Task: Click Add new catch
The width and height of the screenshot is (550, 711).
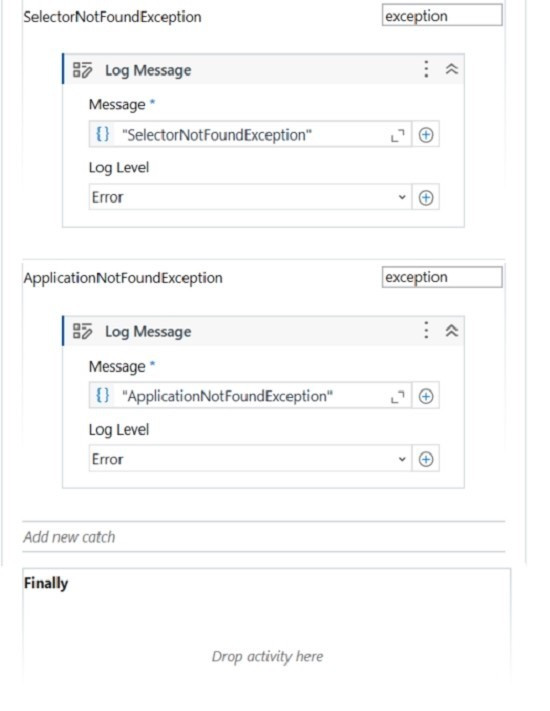Action: (x=69, y=537)
